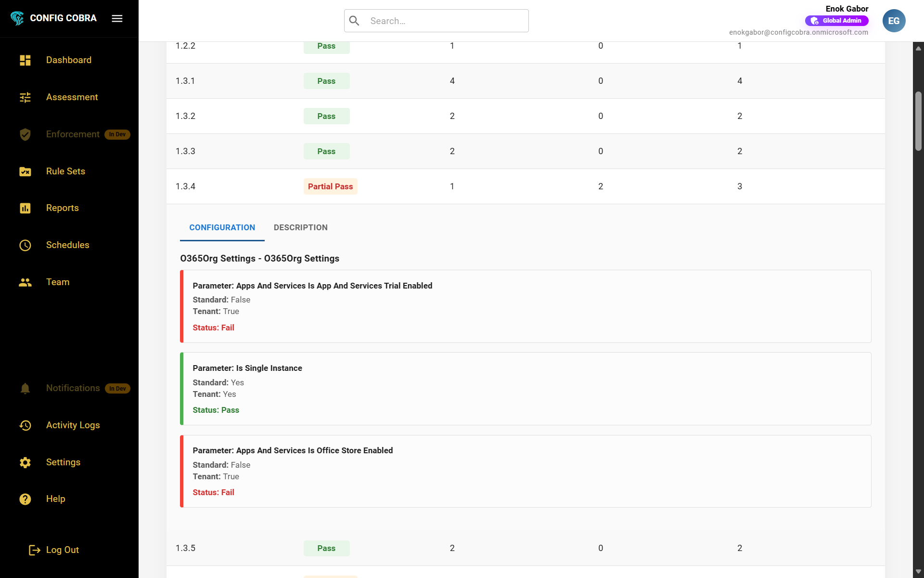Click the EG avatar badge
The height and width of the screenshot is (578, 924).
894,21
